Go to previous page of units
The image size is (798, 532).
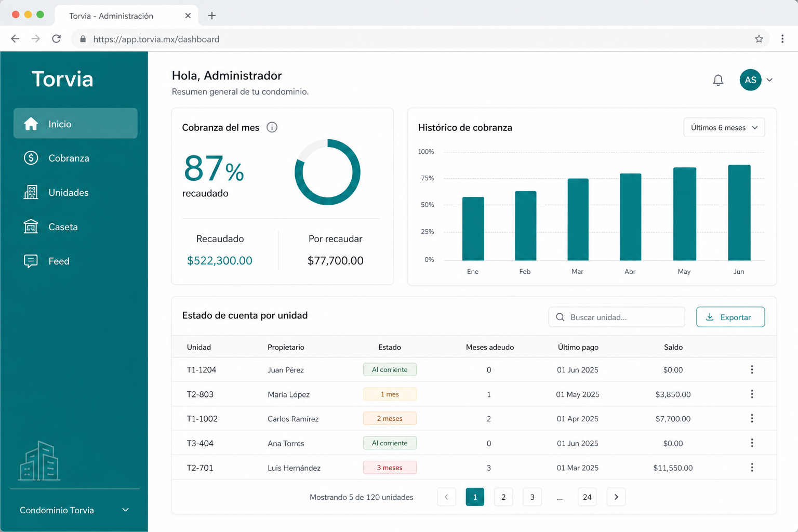click(x=446, y=497)
